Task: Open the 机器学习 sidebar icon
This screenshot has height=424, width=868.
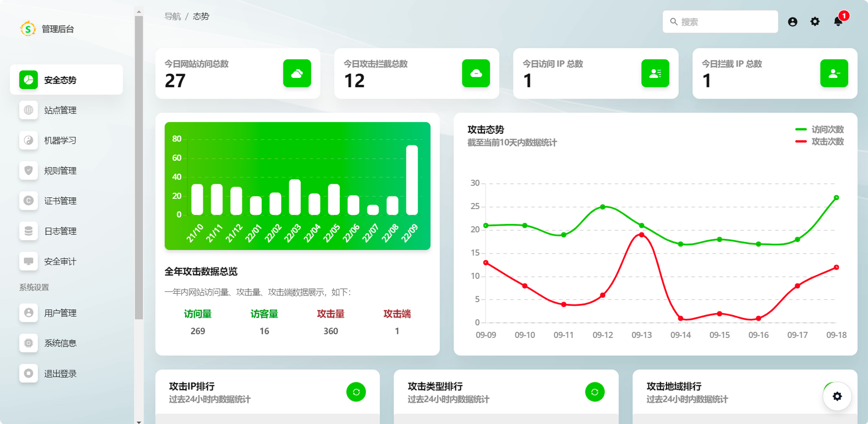Action: (28, 140)
